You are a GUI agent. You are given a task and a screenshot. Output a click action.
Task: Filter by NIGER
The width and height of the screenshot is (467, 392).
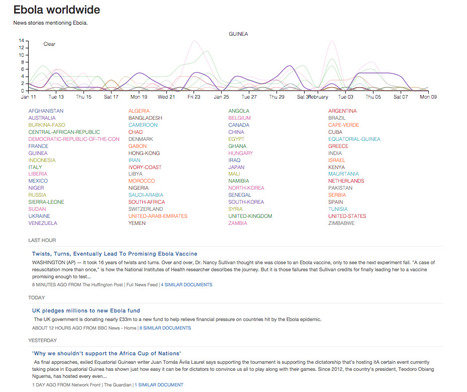click(x=36, y=188)
